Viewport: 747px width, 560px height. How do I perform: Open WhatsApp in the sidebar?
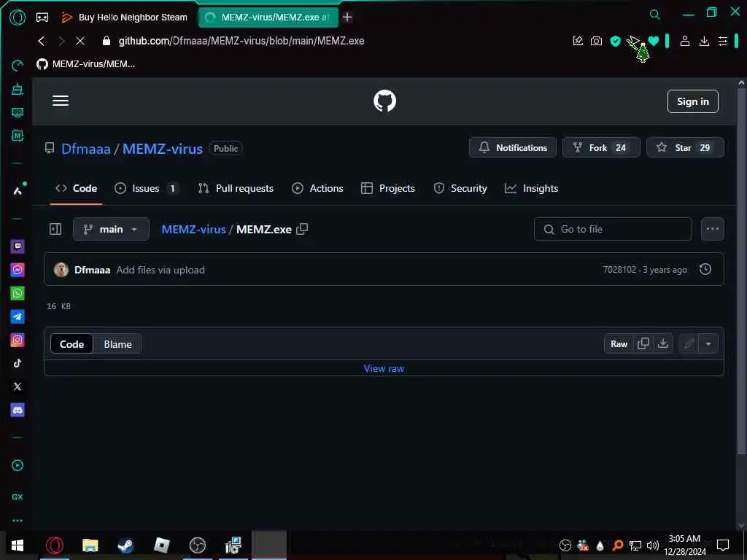[x=18, y=293]
